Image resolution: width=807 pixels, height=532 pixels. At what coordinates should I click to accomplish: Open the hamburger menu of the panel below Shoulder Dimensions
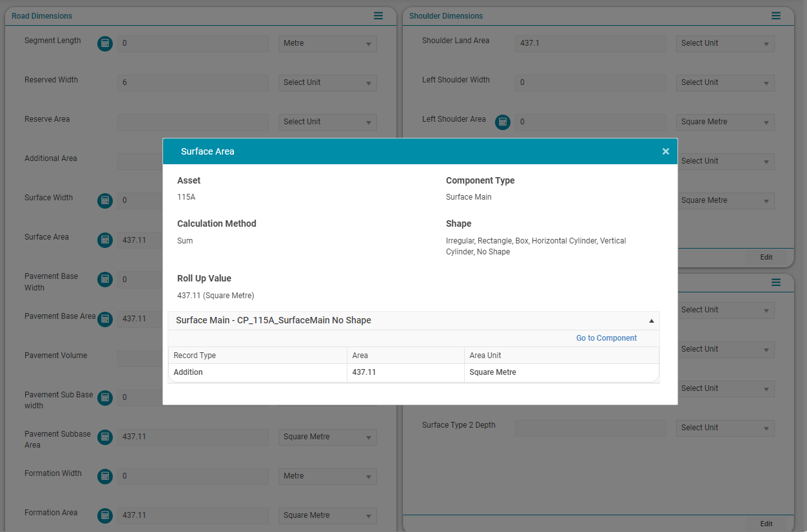click(776, 282)
